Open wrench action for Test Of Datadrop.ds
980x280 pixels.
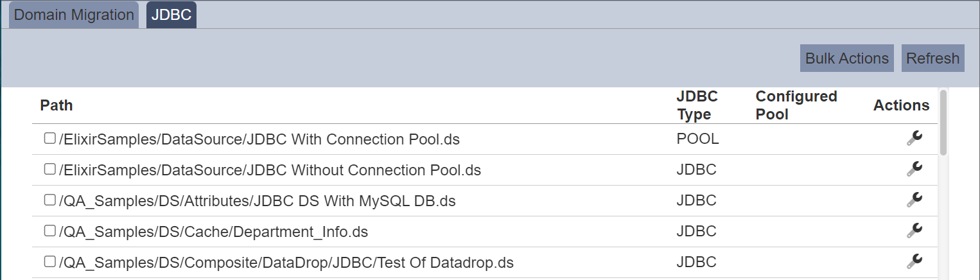[x=914, y=261]
